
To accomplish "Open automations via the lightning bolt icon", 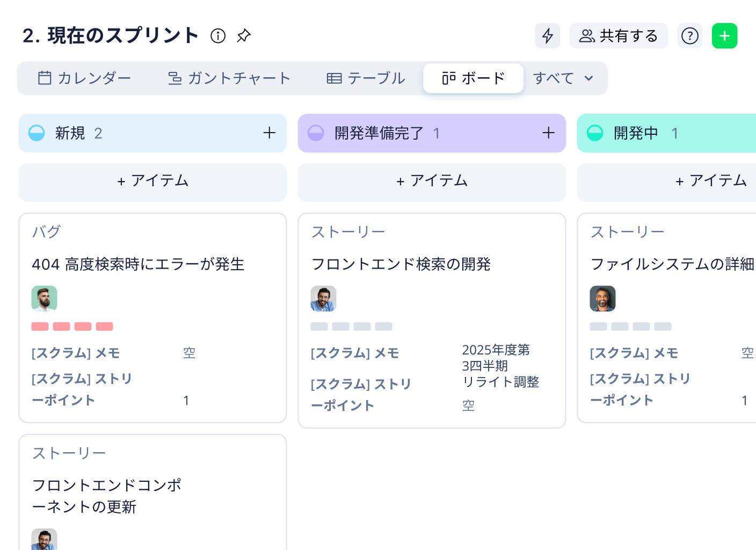I will tap(548, 36).
